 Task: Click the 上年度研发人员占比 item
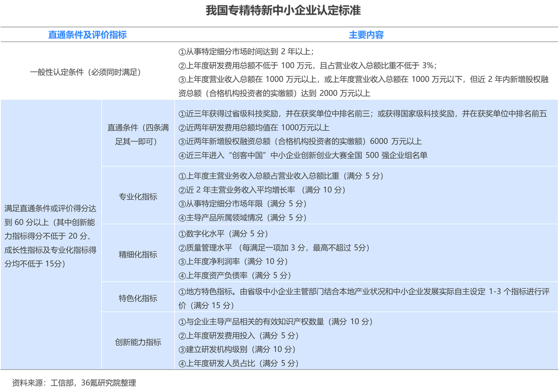238,363
